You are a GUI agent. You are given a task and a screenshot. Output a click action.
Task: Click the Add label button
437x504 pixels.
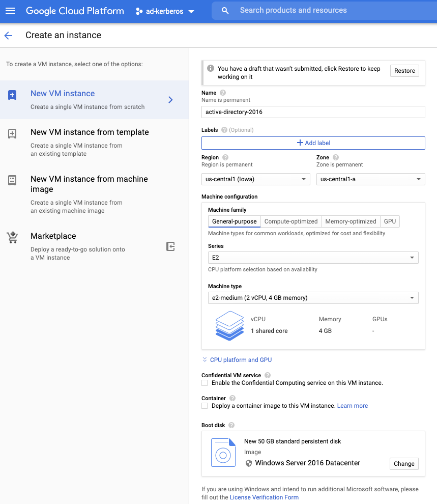coord(313,143)
